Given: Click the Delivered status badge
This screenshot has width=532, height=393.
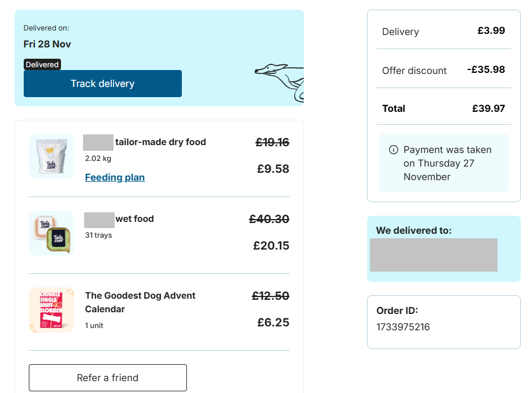Looking at the screenshot, I should (x=42, y=64).
